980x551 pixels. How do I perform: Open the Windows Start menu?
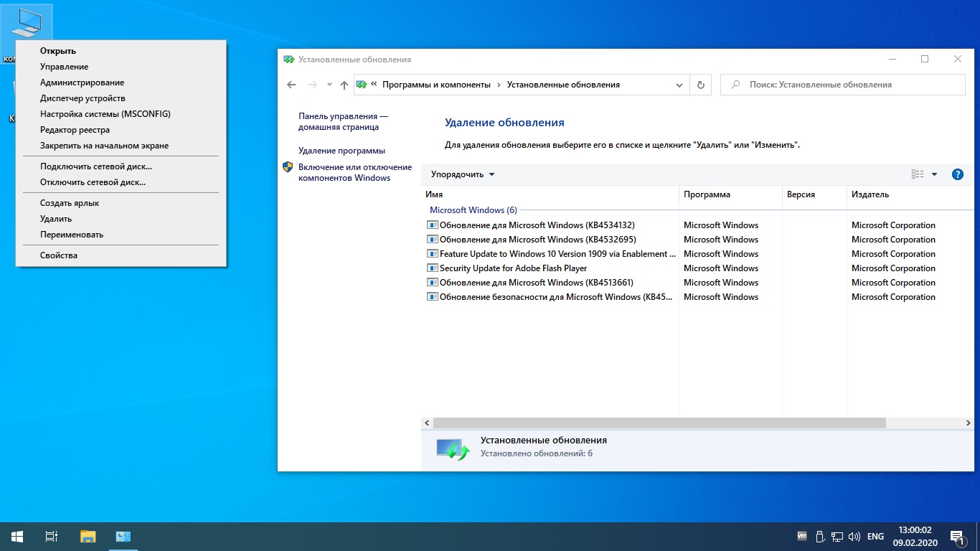click(x=17, y=536)
